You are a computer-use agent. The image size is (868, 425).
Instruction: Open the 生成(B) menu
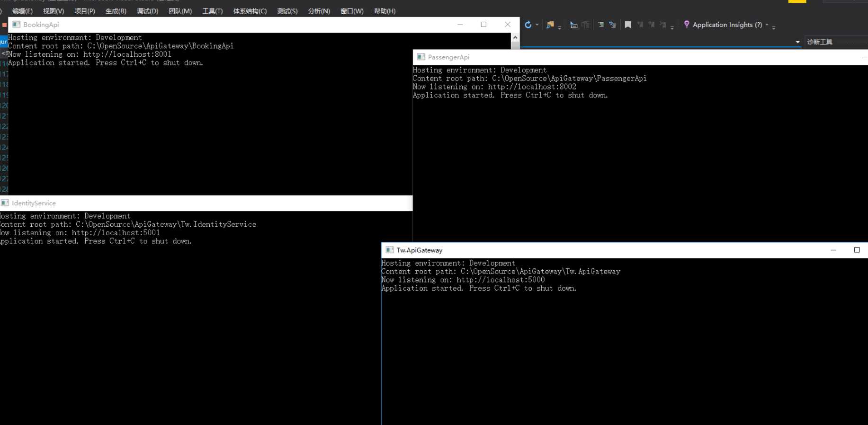(x=116, y=11)
